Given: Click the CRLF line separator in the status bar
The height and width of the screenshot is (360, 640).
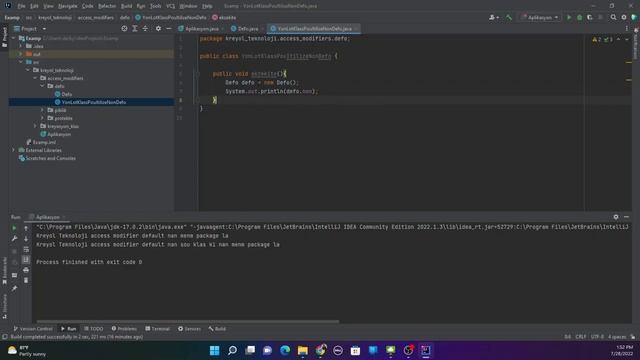Looking at the screenshot, I should click(580, 337).
